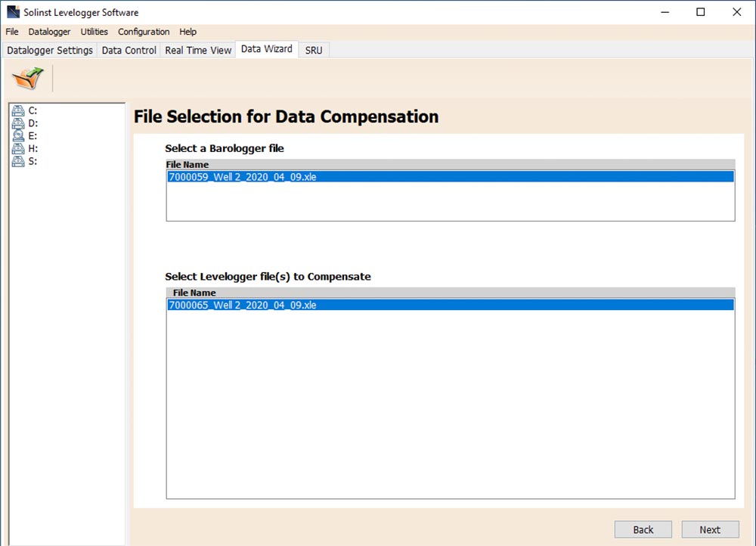Switch to the Real Time View tab
Screen dimensions: 756x546
click(197, 50)
